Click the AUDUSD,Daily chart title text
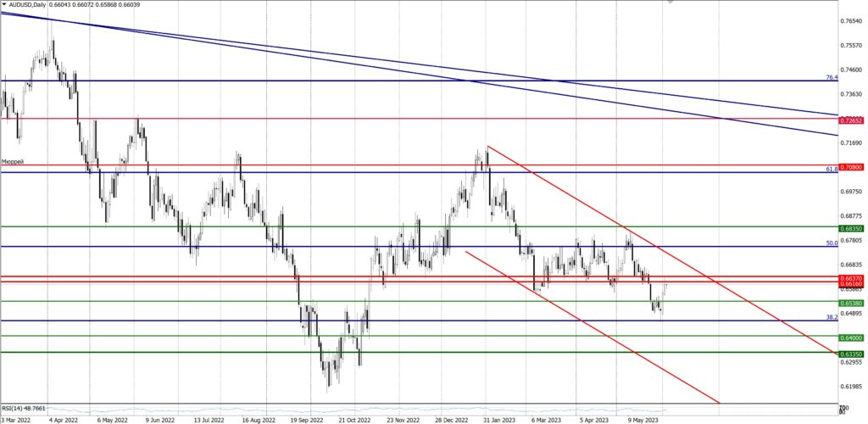The image size is (868, 424). pos(27,4)
